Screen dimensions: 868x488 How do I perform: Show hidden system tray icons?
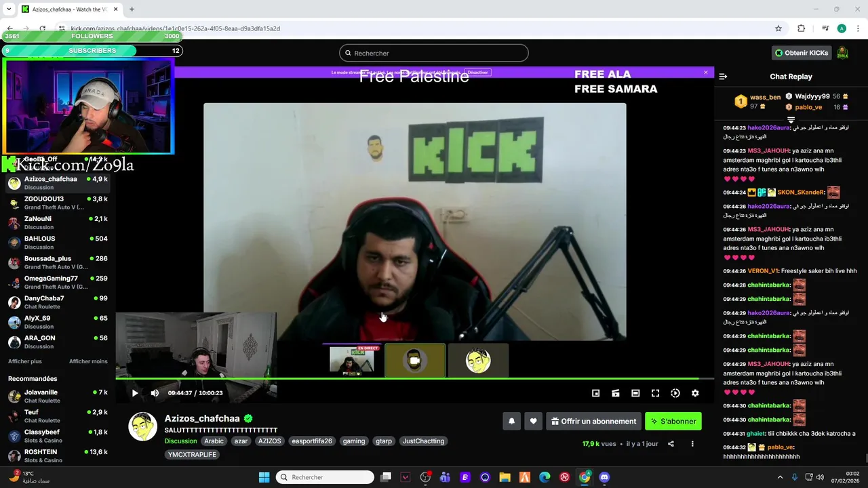point(780,477)
